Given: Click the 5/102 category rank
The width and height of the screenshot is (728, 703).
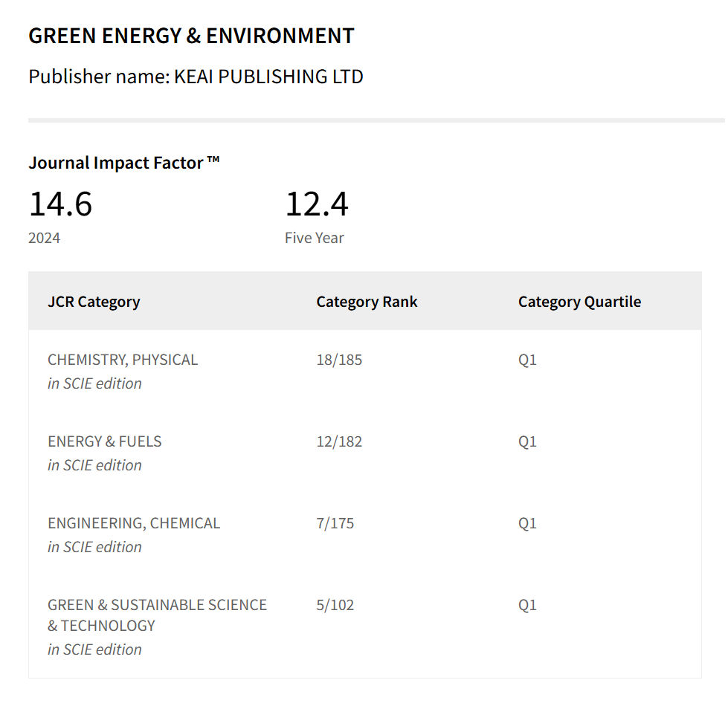Looking at the screenshot, I should [335, 605].
